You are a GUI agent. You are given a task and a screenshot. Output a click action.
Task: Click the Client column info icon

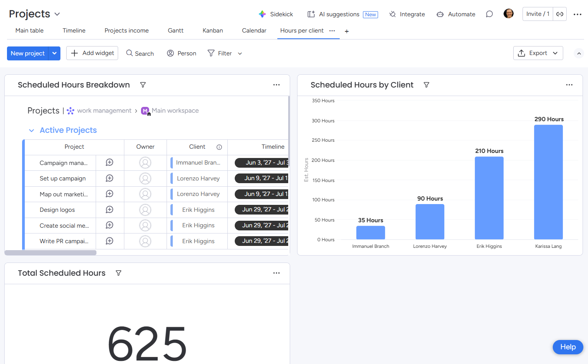pos(219,147)
